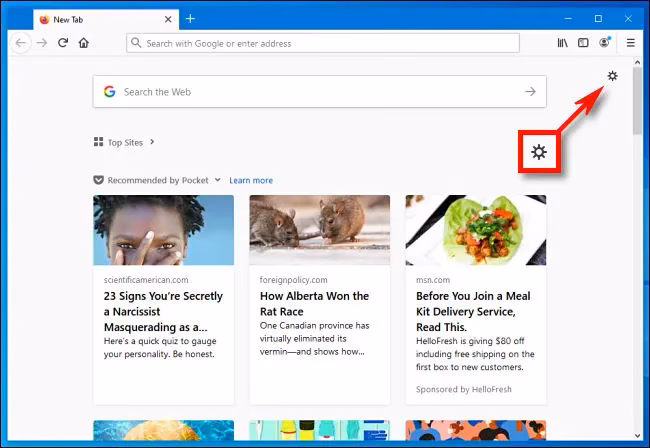
Task: Minimize the Firefox window
Action: click(568, 19)
